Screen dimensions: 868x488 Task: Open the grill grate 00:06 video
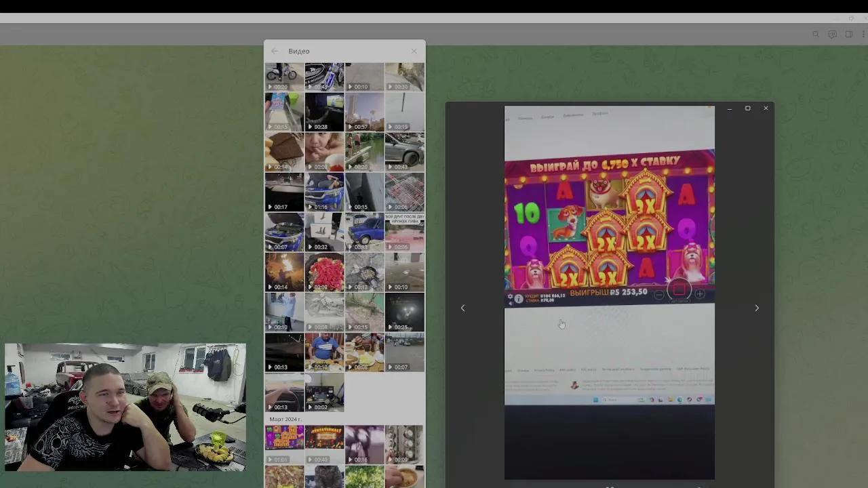tap(404, 192)
